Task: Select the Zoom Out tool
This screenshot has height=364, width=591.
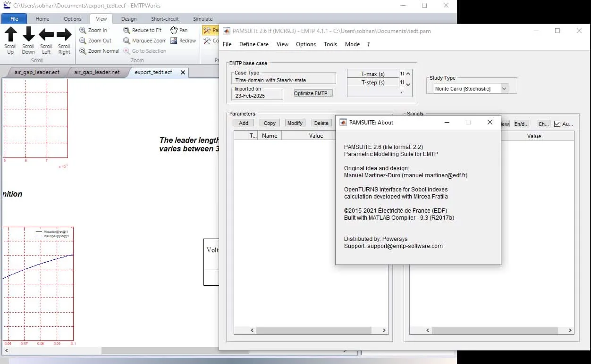Action: [95, 41]
